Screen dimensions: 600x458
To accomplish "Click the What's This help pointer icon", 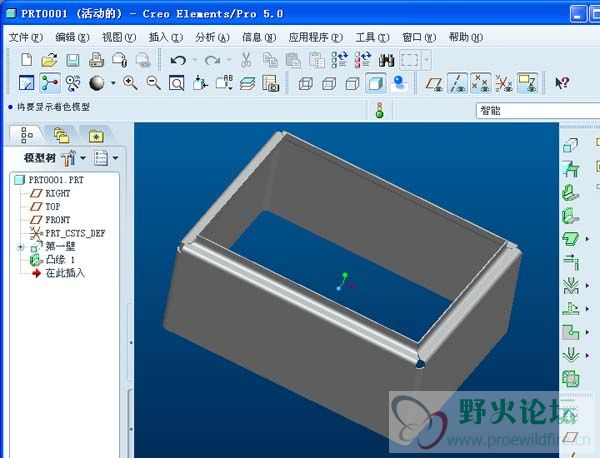I will click(562, 83).
